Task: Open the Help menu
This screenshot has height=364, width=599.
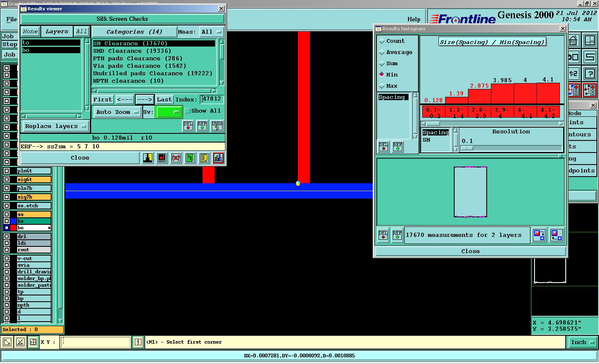Action: click(x=414, y=19)
